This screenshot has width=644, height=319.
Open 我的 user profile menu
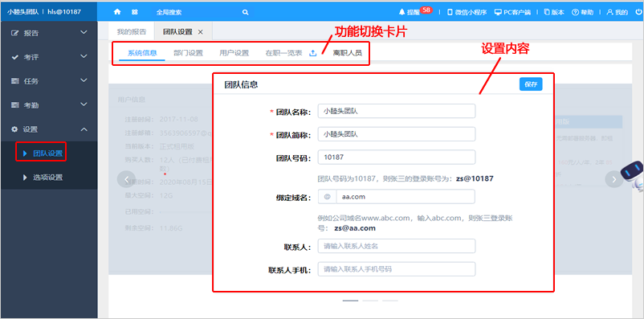[618, 12]
